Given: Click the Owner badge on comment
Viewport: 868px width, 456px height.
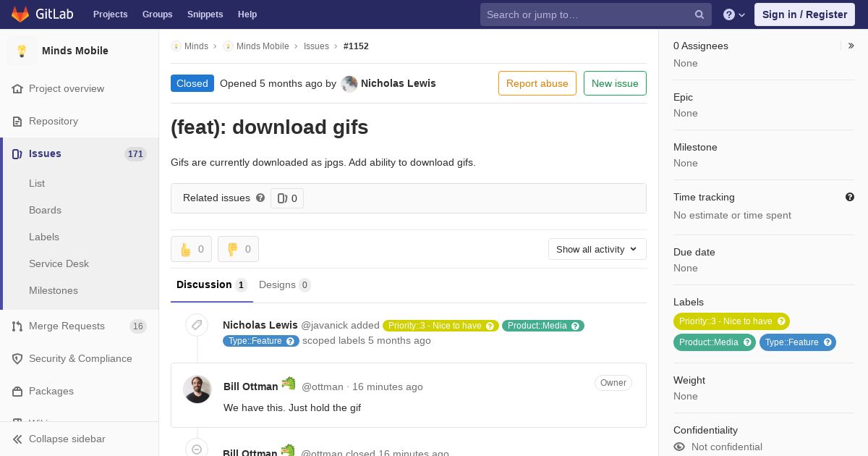Looking at the screenshot, I should click(x=613, y=383).
